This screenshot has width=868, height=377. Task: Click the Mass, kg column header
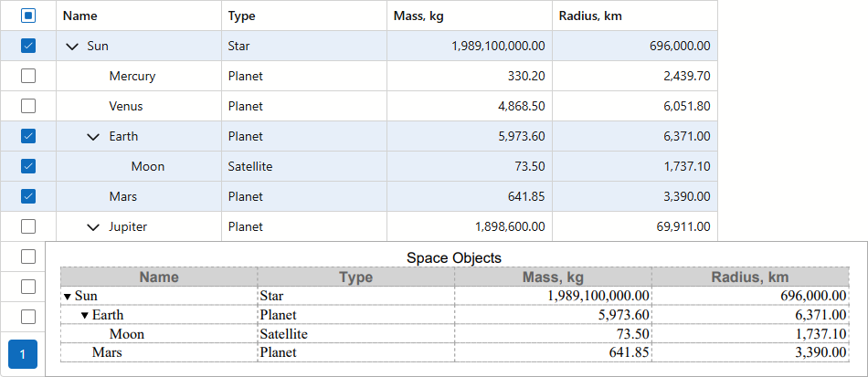[418, 16]
